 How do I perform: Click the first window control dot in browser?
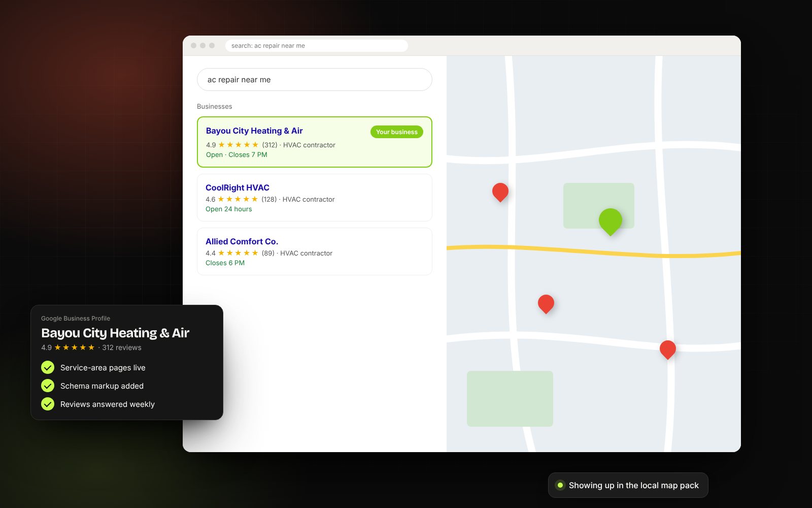point(193,46)
